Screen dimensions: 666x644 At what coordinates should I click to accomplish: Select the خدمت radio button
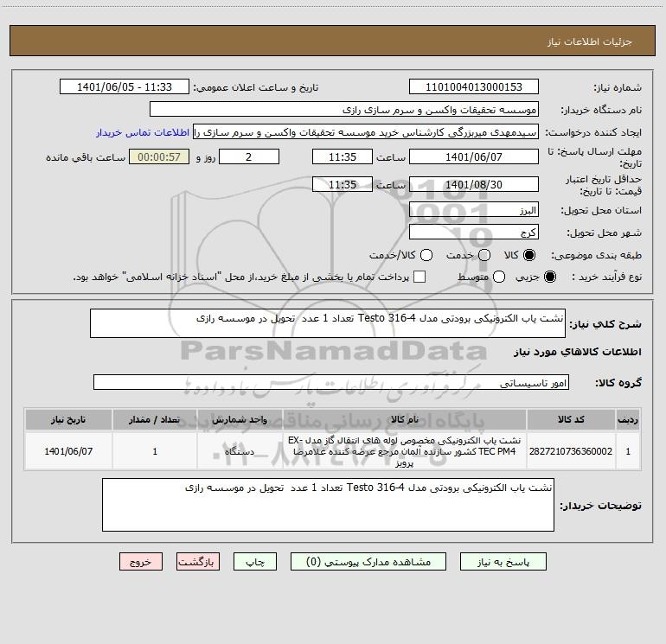(x=484, y=255)
